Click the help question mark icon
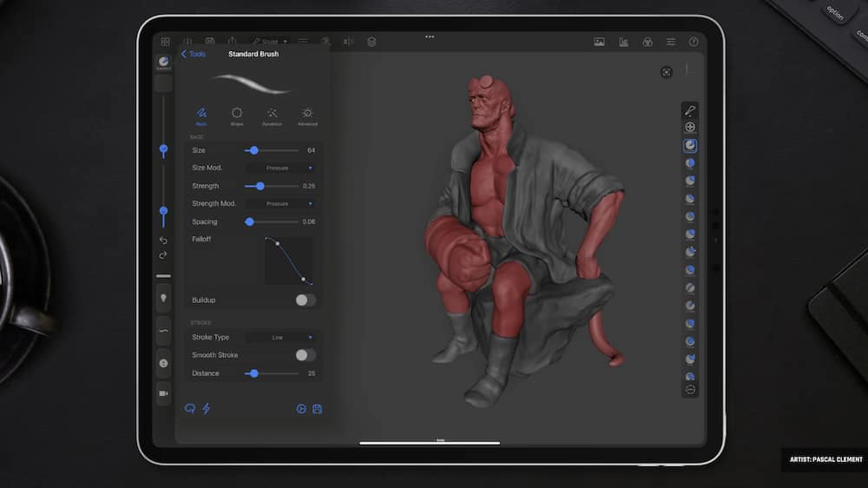Image resolution: width=868 pixels, height=488 pixels. click(x=694, y=42)
